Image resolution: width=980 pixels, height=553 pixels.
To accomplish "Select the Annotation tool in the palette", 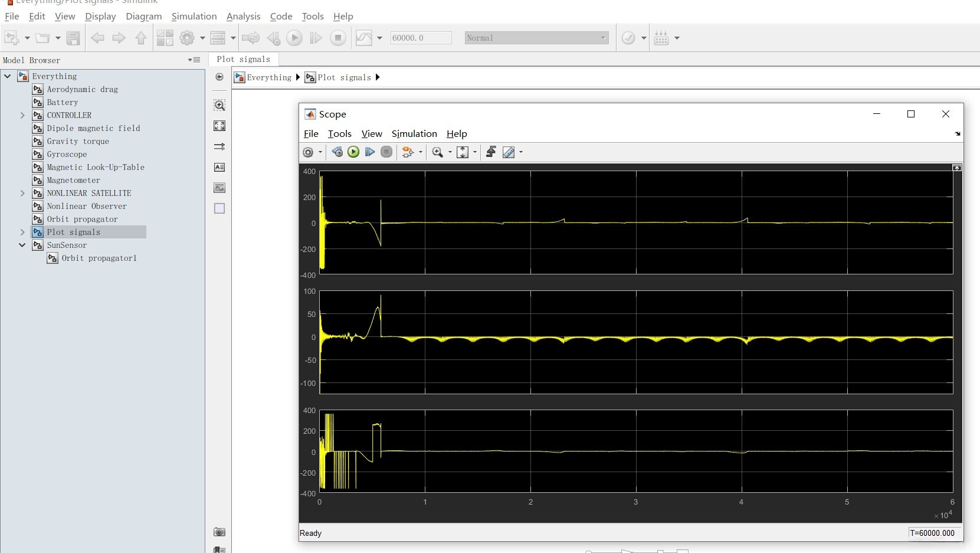I will click(x=219, y=167).
